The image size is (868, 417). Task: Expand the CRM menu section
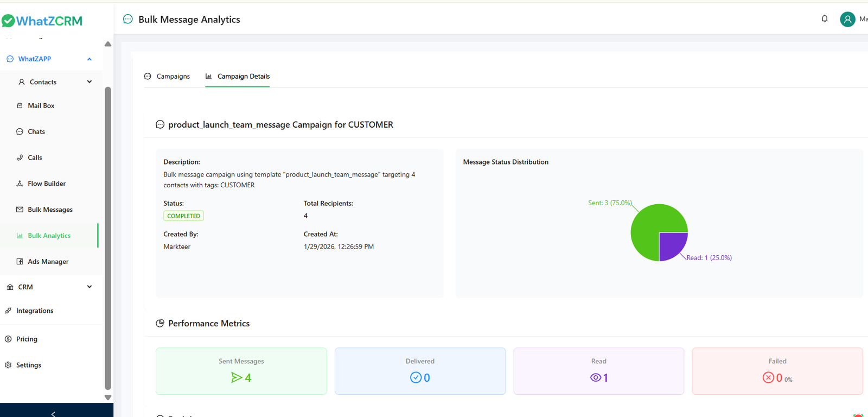[x=90, y=287]
